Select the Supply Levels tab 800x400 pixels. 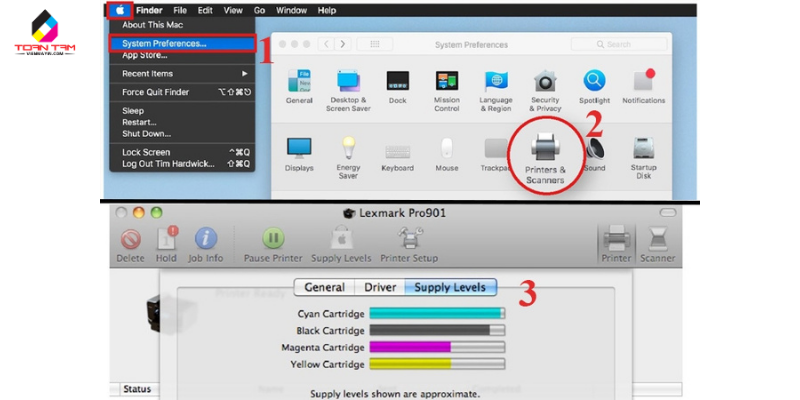pyautogui.click(x=451, y=287)
